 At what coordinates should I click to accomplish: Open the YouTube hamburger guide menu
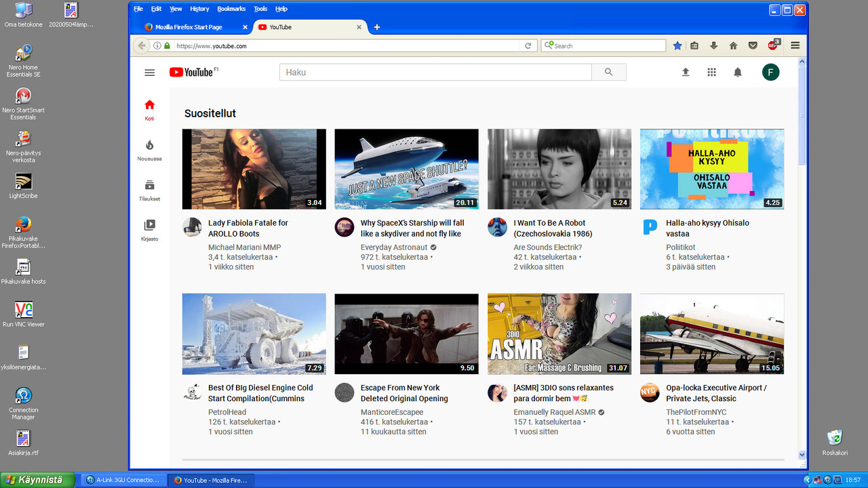[150, 73]
